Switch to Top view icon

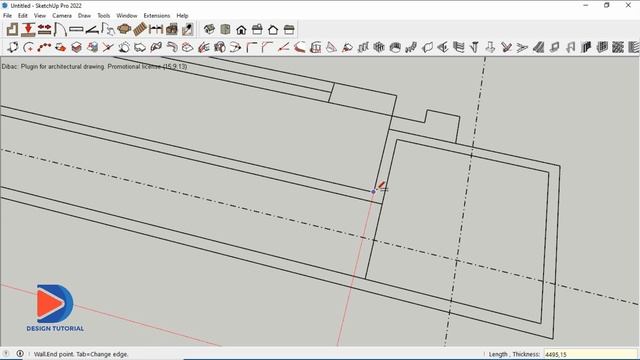pyautogui.click(x=225, y=29)
